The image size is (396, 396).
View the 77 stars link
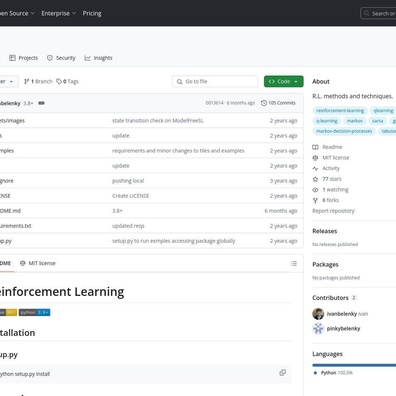pos(332,179)
